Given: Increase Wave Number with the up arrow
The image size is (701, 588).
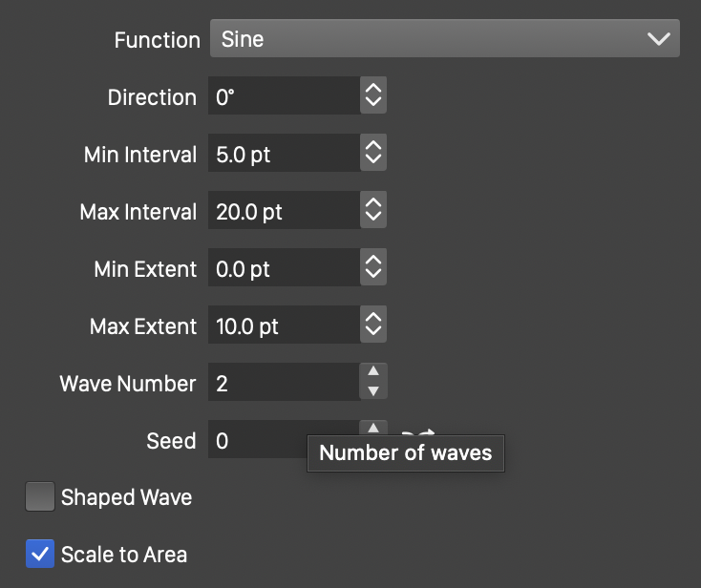Looking at the screenshot, I should [x=373, y=372].
